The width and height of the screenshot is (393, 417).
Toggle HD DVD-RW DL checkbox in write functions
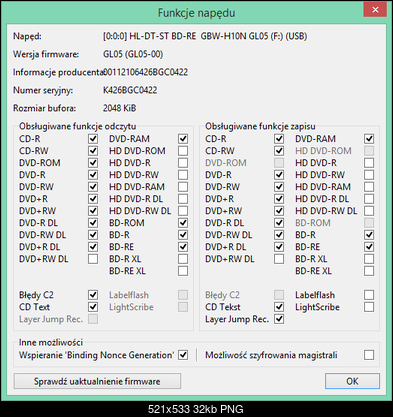pos(369,211)
